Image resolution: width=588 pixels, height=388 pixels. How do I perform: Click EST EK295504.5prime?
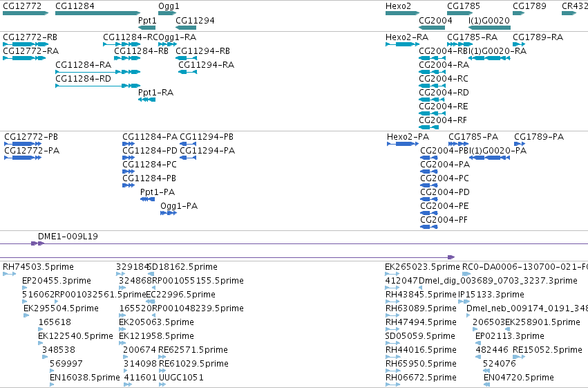click(x=61, y=309)
